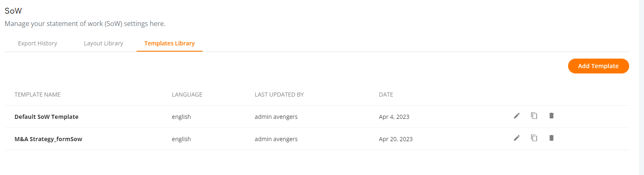Click the SoW page heading

click(x=13, y=11)
